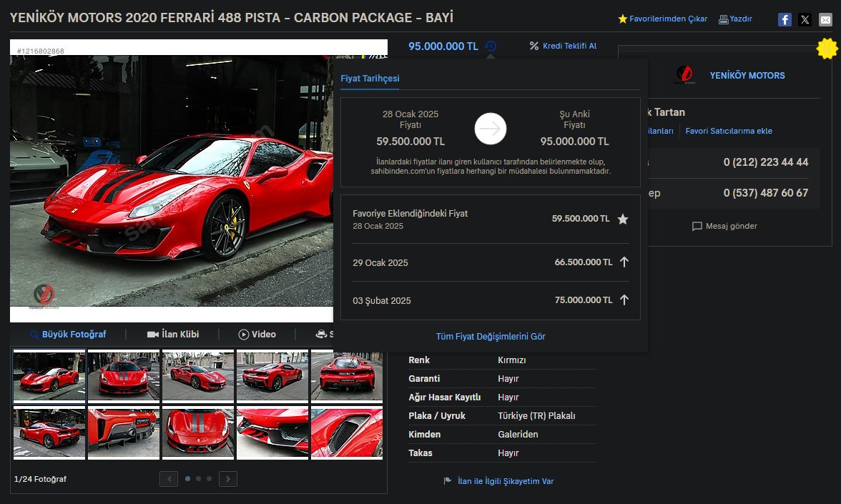Switch to İlan Klibi view
Screen dimensions: 841x504
[x=180, y=335]
